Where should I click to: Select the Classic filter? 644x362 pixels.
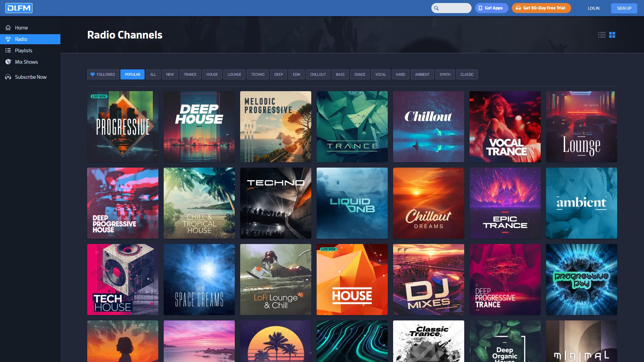point(467,74)
